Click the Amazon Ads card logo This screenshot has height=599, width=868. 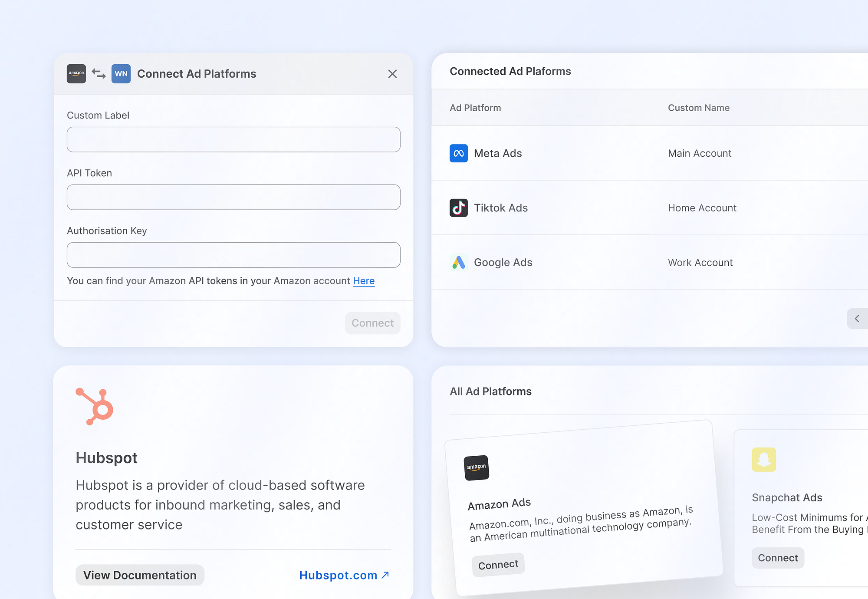(x=477, y=467)
